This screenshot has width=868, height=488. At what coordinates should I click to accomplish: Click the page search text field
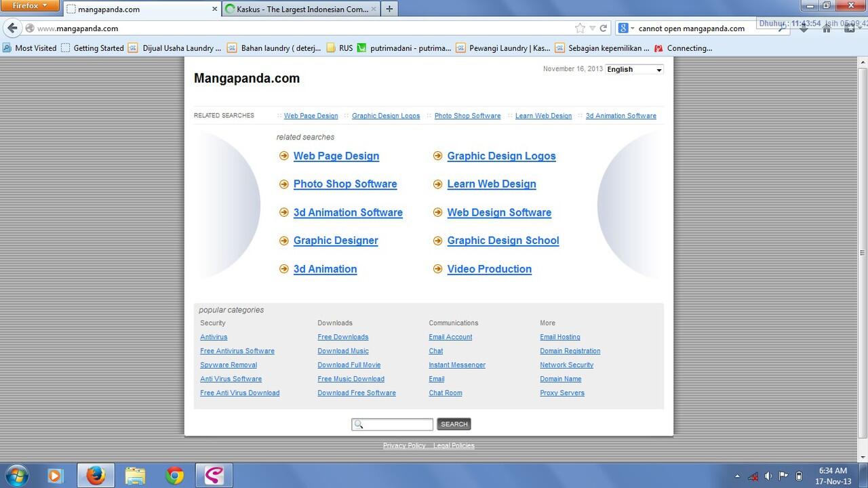coord(392,424)
